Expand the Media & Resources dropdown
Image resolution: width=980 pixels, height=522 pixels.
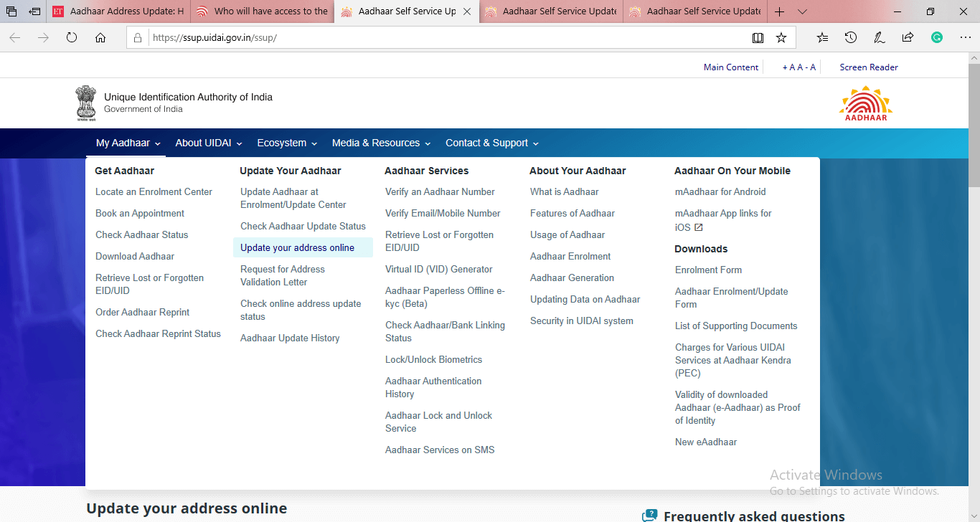pyautogui.click(x=381, y=143)
